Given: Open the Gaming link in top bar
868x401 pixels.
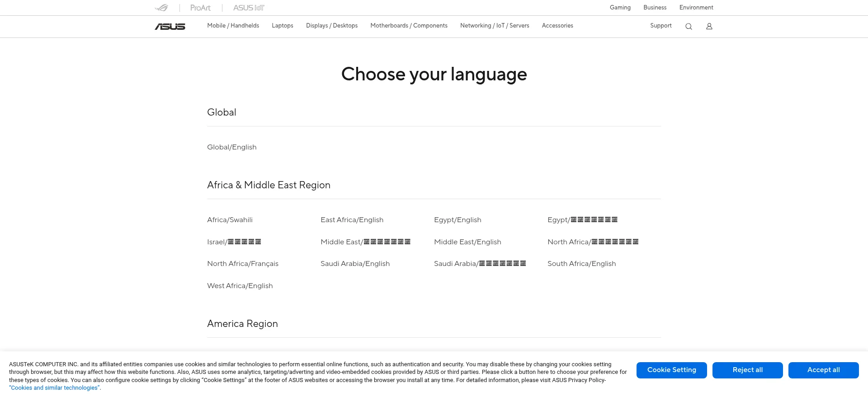Looking at the screenshot, I should [x=620, y=8].
